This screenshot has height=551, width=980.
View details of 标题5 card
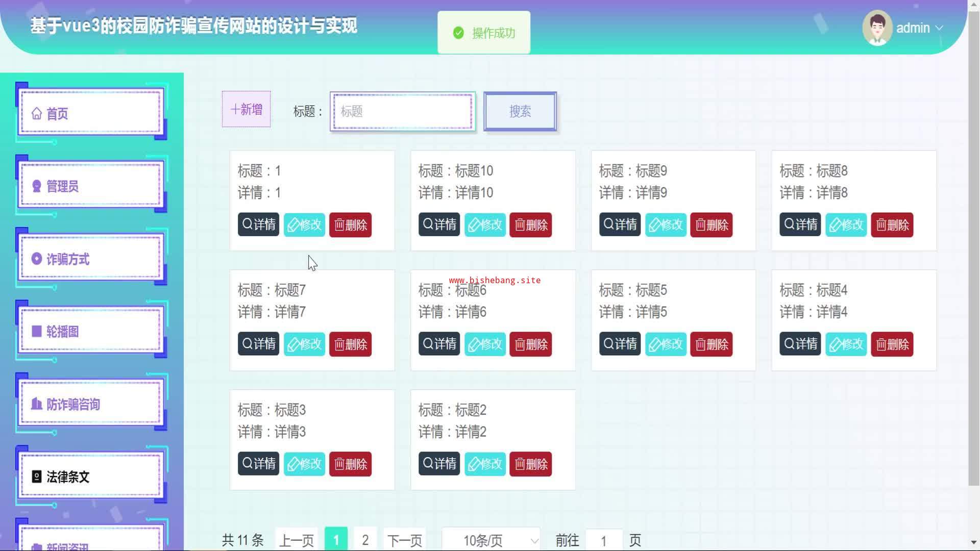pos(620,344)
